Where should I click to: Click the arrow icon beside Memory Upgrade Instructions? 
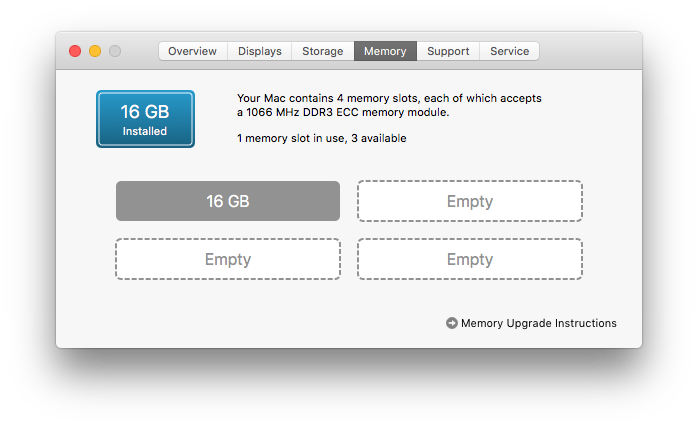(x=452, y=323)
